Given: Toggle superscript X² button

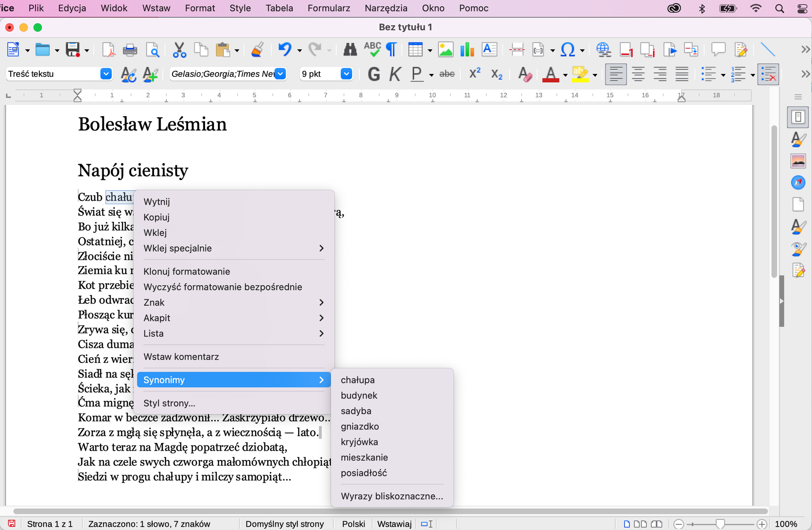Looking at the screenshot, I should tap(475, 74).
